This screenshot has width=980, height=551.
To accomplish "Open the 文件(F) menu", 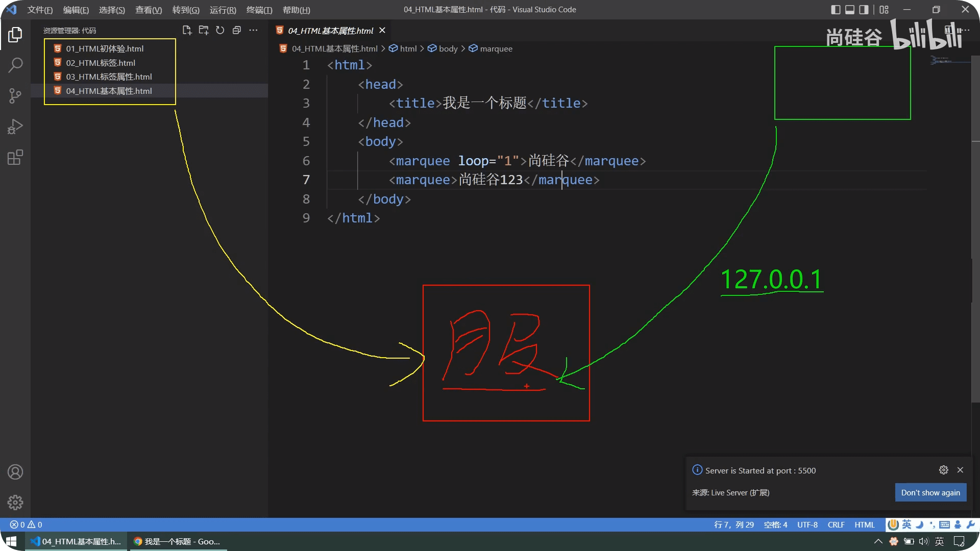I will coord(40,10).
